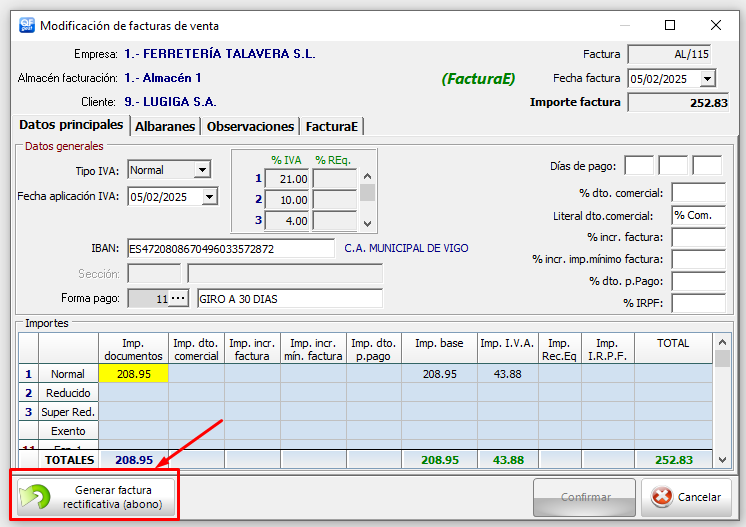Generate the rectifying invoice (abono)
The height and width of the screenshot is (527, 746).
coord(96,497)
